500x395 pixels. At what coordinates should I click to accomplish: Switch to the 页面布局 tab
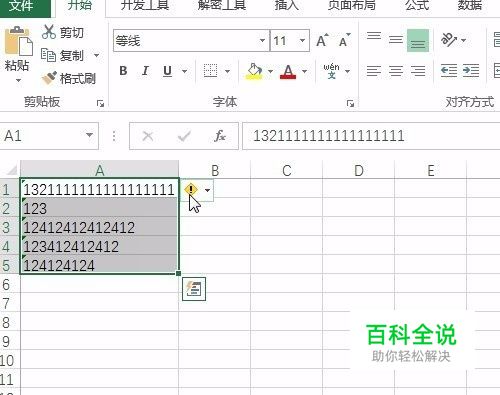click(352, 6)
